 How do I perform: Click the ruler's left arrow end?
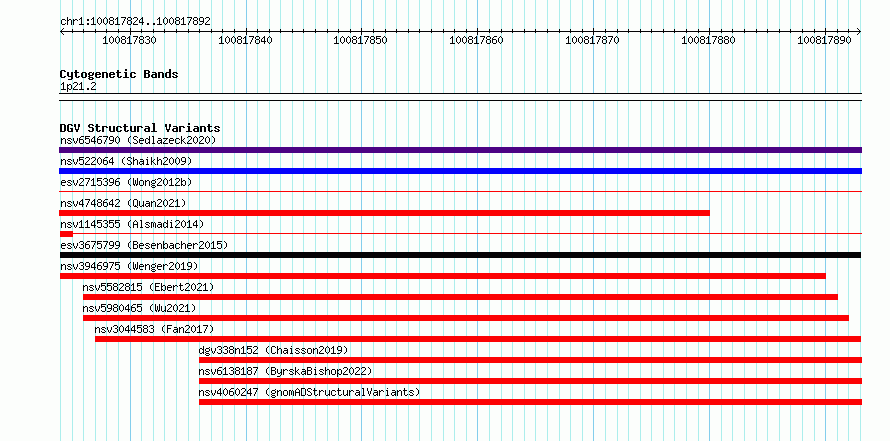click(62, 32)
